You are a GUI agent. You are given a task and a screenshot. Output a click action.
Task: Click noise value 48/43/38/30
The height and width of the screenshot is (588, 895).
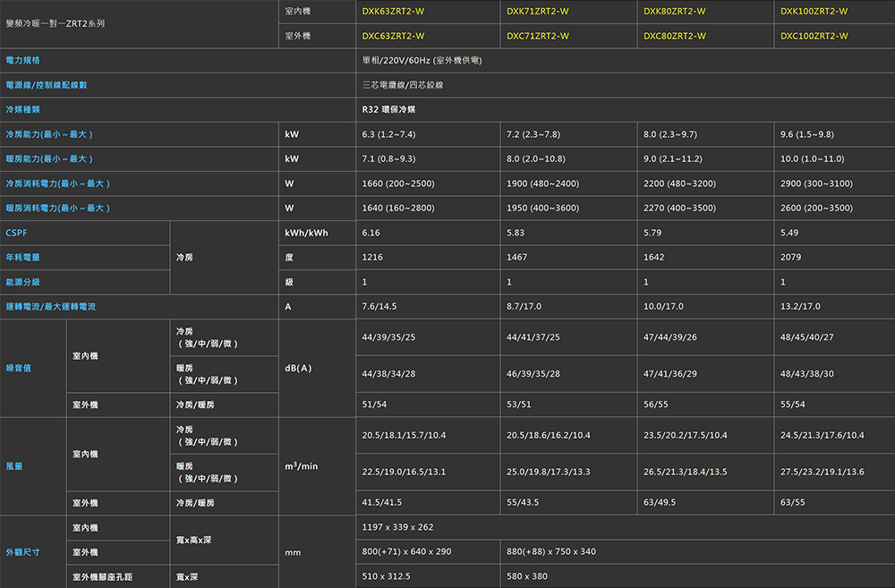(807, 374)
